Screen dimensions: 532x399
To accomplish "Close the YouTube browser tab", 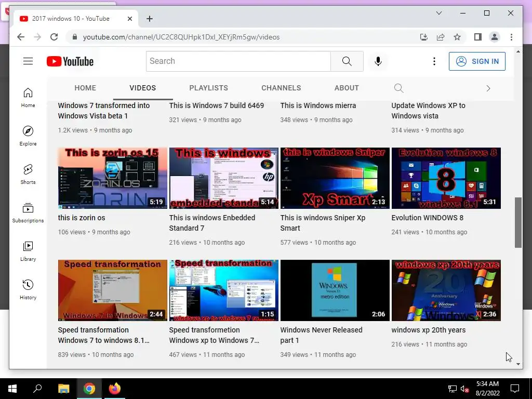I will tap(129, 19).
